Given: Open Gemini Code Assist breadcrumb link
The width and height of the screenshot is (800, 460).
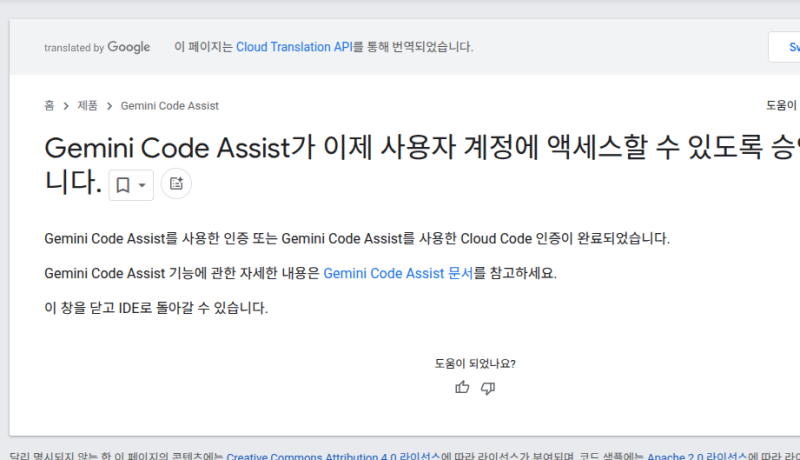Looking at the screenshot, I should coord(169,106).
